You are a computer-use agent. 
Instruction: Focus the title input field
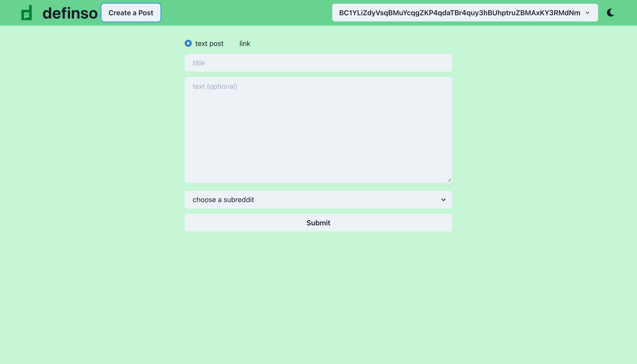click(318, 63)
